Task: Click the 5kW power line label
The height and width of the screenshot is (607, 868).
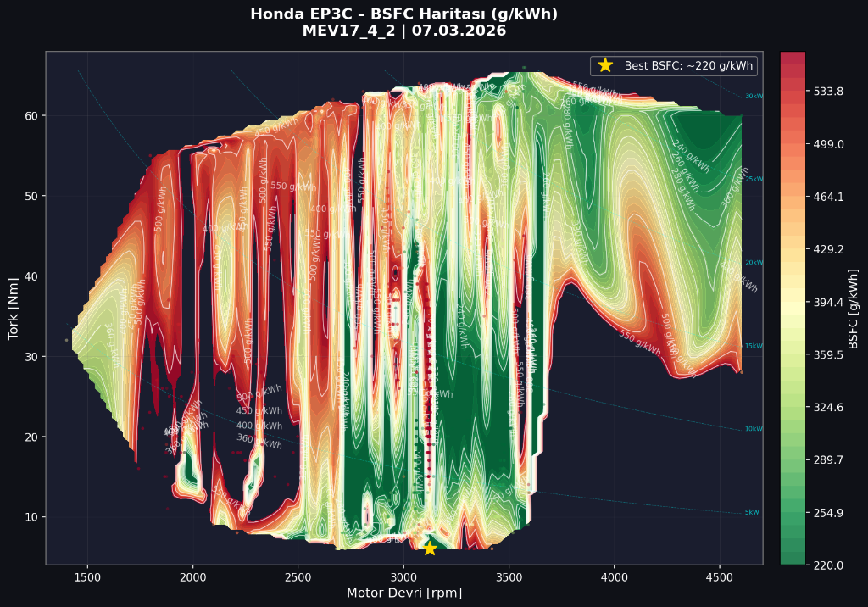Action: click(x=752, y=512)
